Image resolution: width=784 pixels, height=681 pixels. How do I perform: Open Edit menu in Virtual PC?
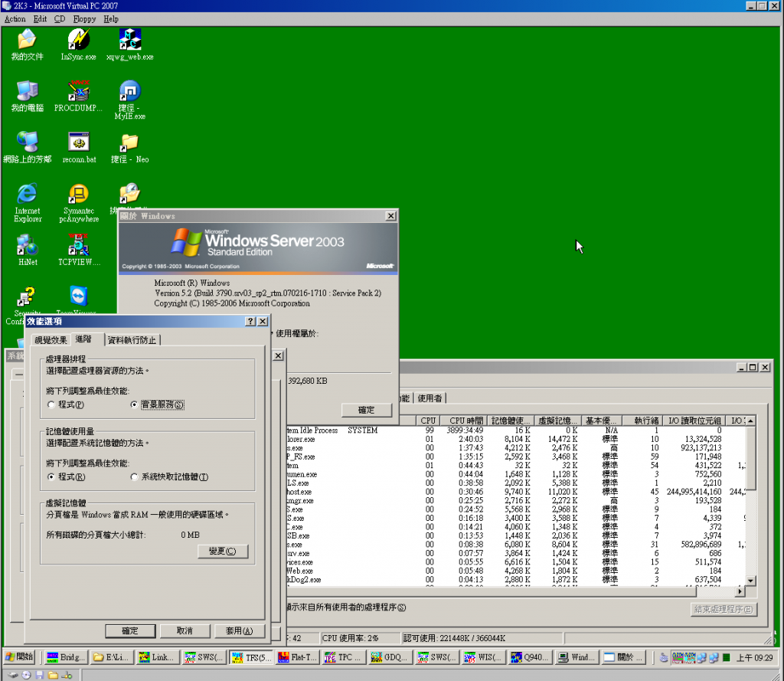tap(40, 19)
